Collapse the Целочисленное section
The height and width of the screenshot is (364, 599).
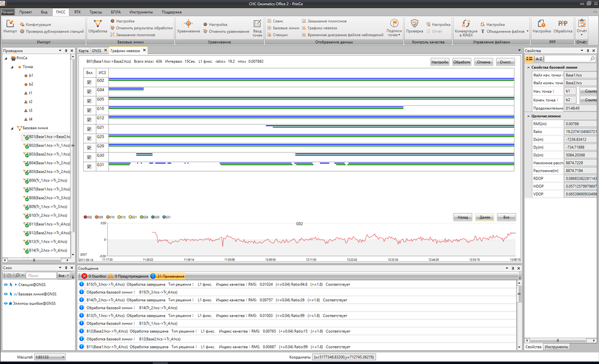click(528, 116)
